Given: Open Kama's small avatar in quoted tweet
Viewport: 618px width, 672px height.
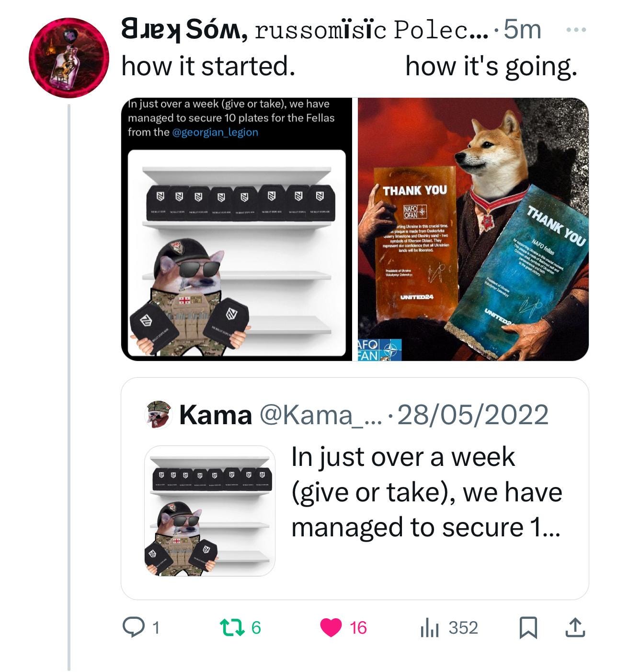Looking at the screenshot, I should 158,414.
